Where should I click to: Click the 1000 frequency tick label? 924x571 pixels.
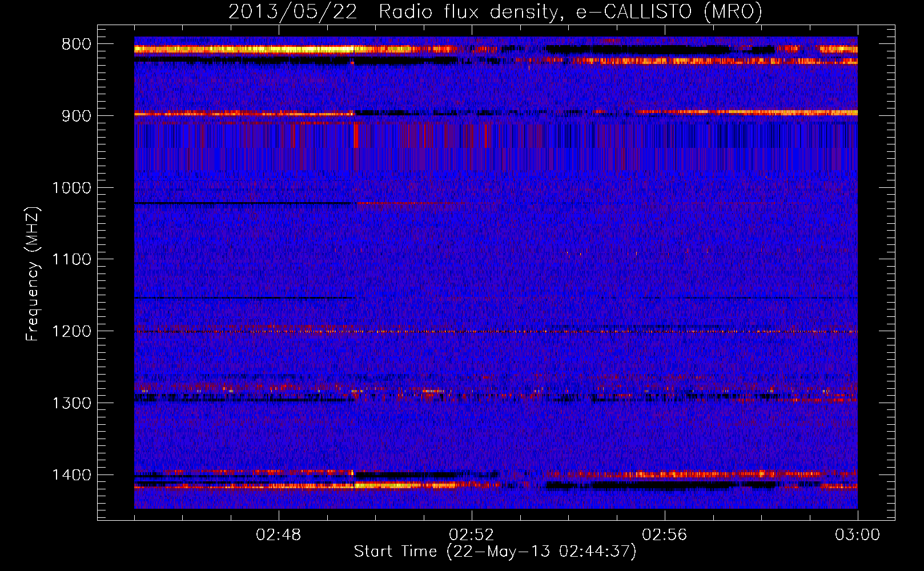[x=72, y=188]
